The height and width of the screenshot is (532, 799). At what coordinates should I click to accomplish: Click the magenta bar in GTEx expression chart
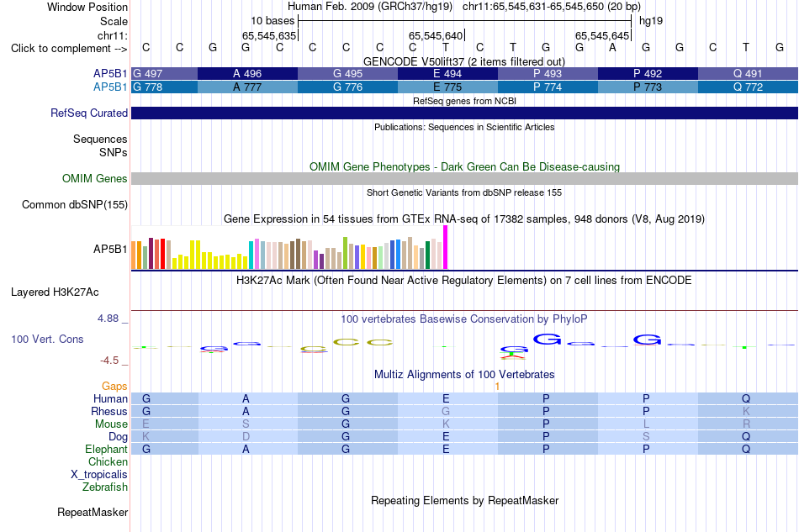pos(446,247)
